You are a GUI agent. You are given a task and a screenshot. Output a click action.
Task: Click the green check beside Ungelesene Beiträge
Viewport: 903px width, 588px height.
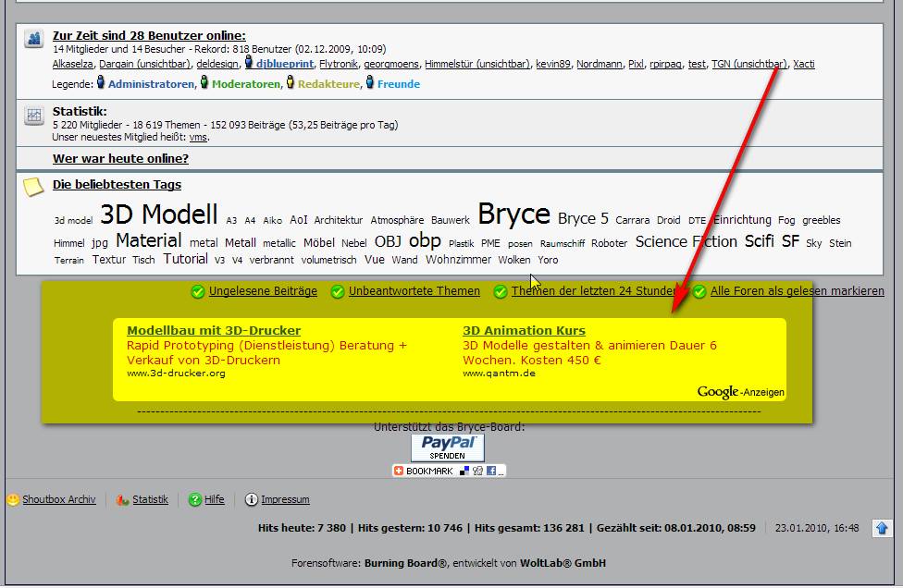point(198,292)
